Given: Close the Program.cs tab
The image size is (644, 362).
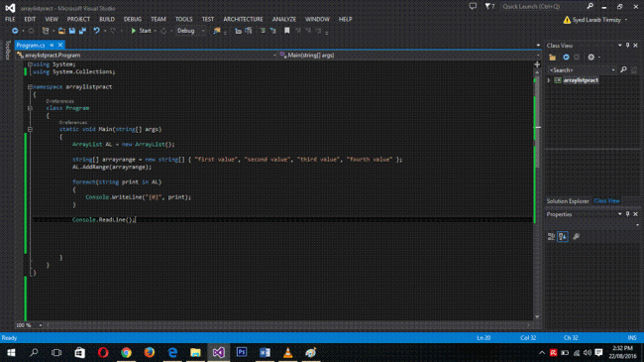Looking at the screenshot, I should (x=60, y=46).
